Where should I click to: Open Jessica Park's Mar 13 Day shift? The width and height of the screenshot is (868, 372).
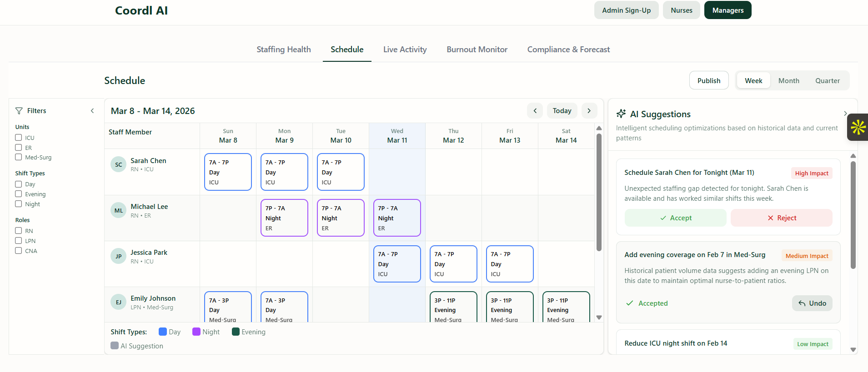pos(510,263)
